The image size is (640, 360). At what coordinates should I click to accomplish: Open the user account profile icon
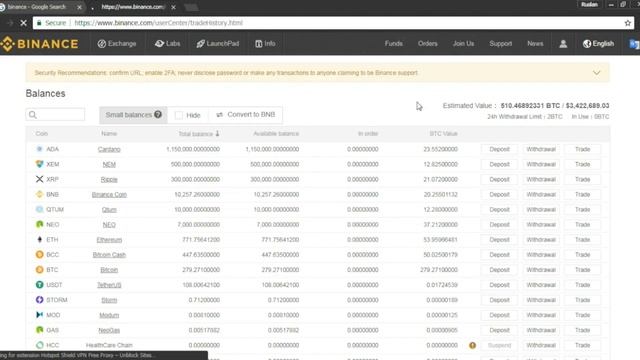point(563,44)
